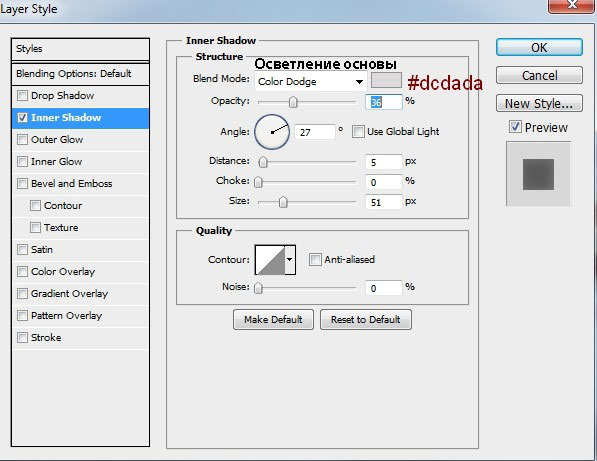The height and width of the screenshot is (461, 597).
Task: Click the Make Default button
Action: [x=273, y=319]
